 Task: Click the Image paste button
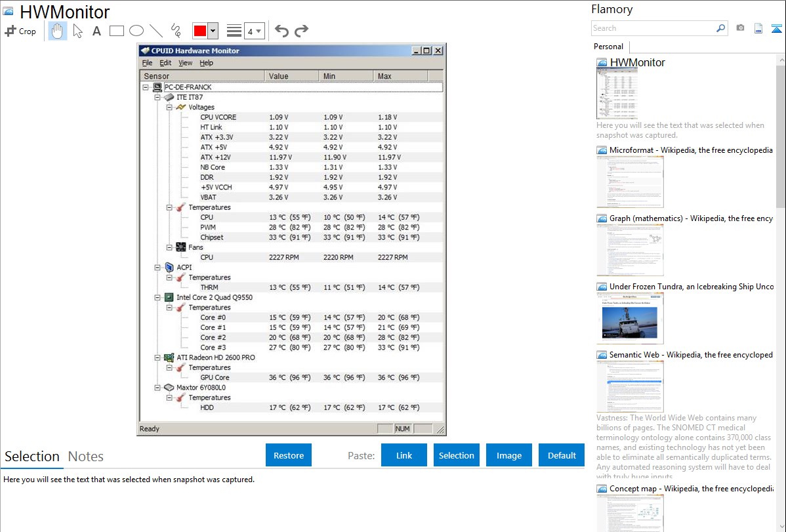508,455
